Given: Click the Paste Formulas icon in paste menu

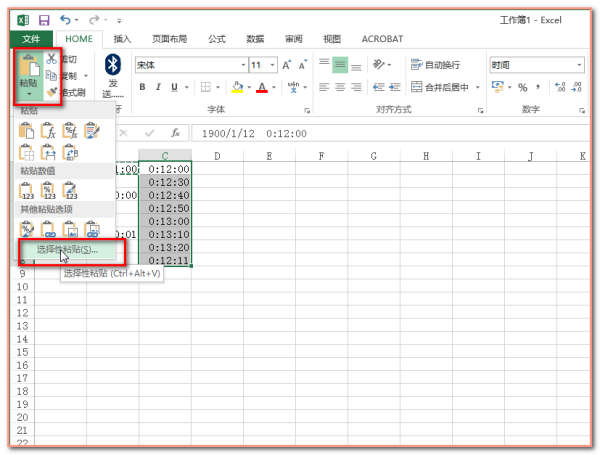Looking at the screenshot, I should pos(49,130).
